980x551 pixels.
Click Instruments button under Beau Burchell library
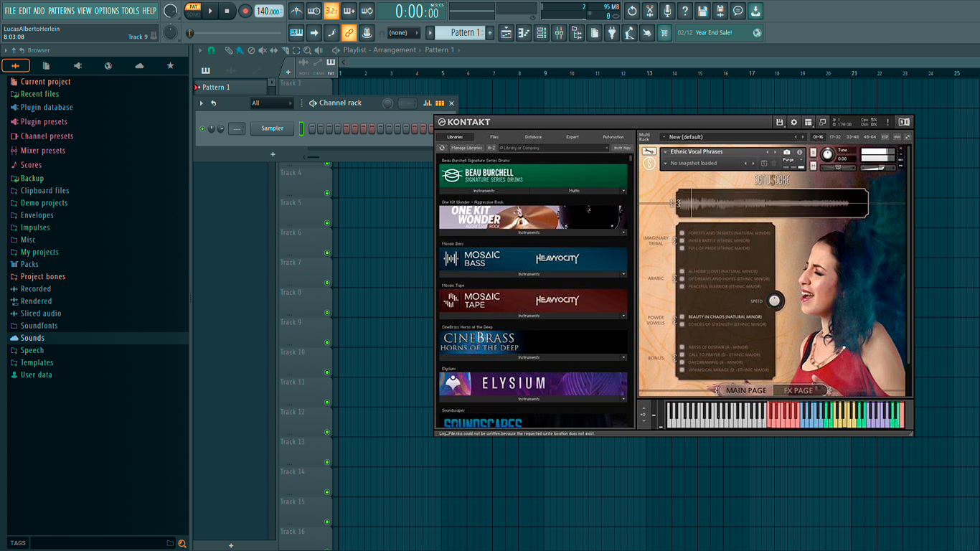[x=484, y=191]
